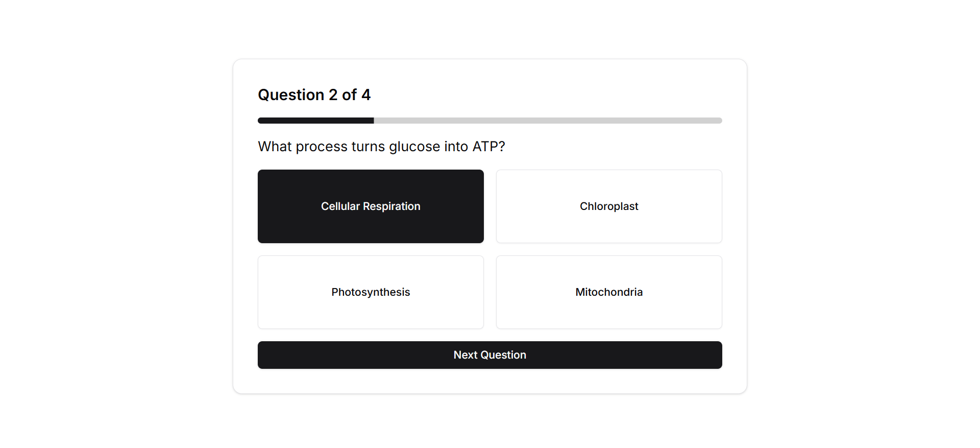Click the gray unfilled progress bar portion

pyautogui.click(x=548, y=121)
